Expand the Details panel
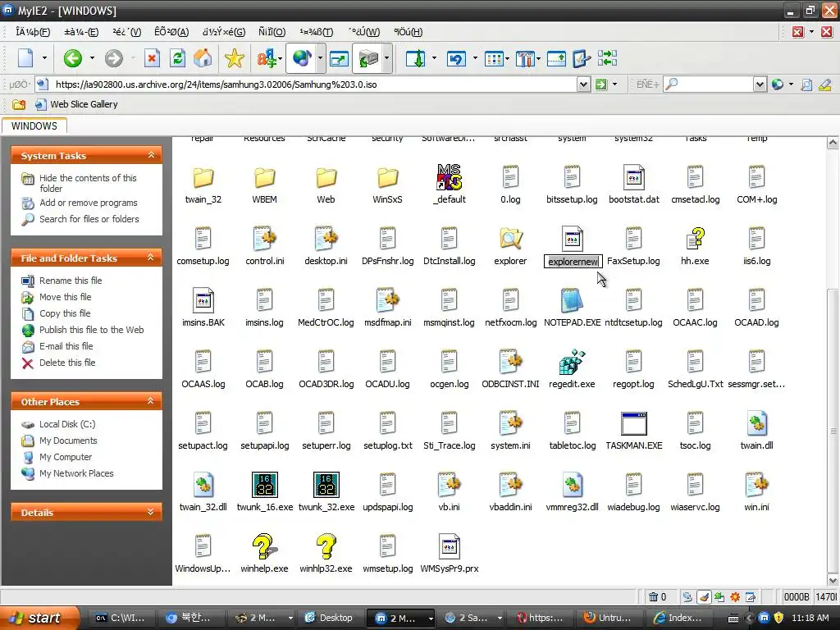 click(x=151, y=512)
